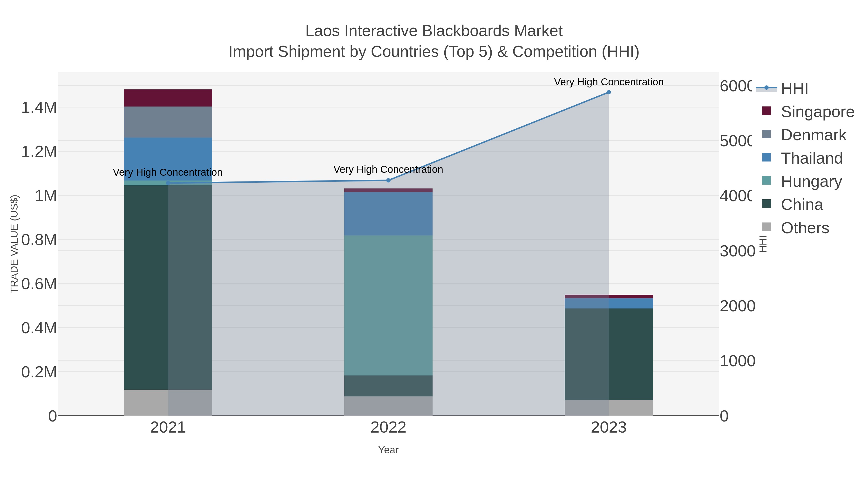Select the Others segment of 2022 bar
868x488 pixels.
pyautogui.click(x=388, y=406)
